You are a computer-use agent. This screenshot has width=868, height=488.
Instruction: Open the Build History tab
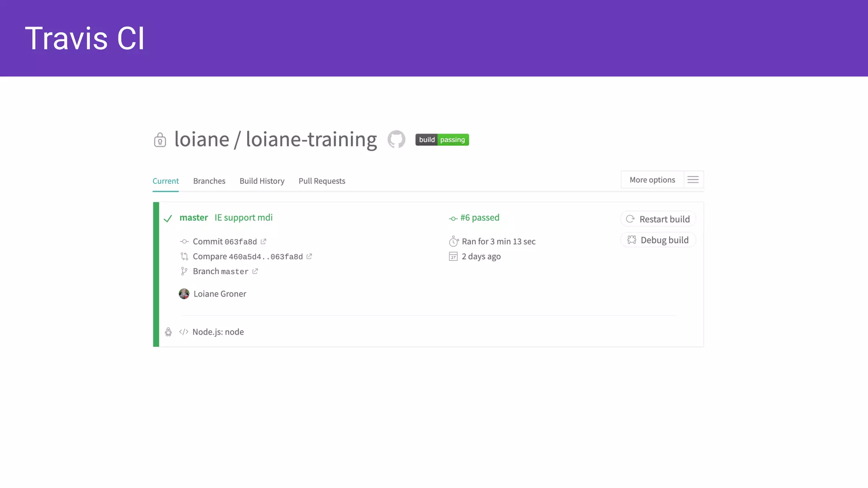[x=262, y=181]
